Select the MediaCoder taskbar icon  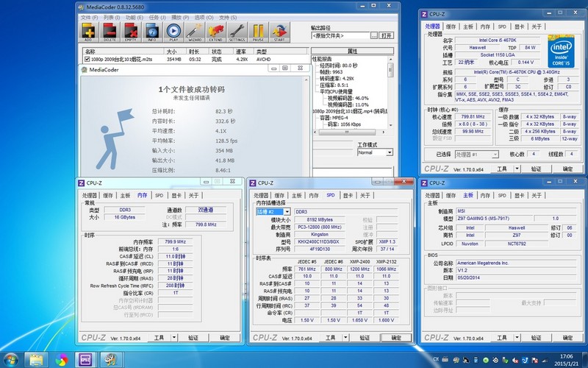111,360
